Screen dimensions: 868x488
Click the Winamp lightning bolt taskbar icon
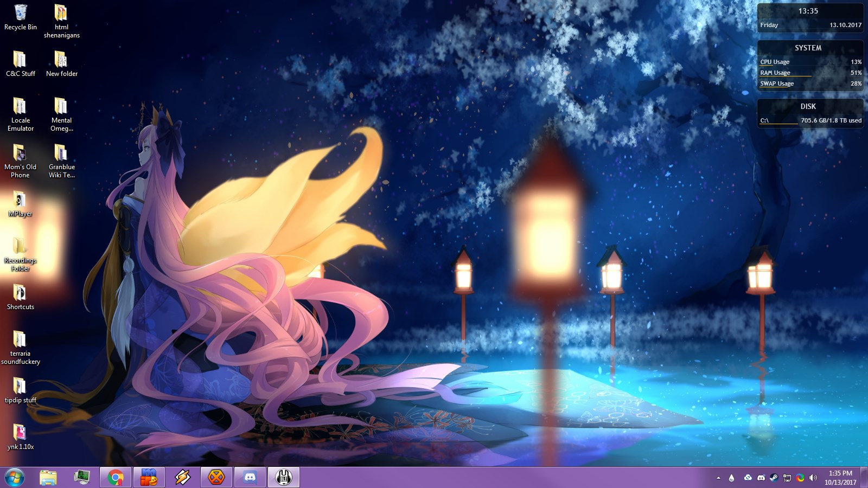click(183, 477)
